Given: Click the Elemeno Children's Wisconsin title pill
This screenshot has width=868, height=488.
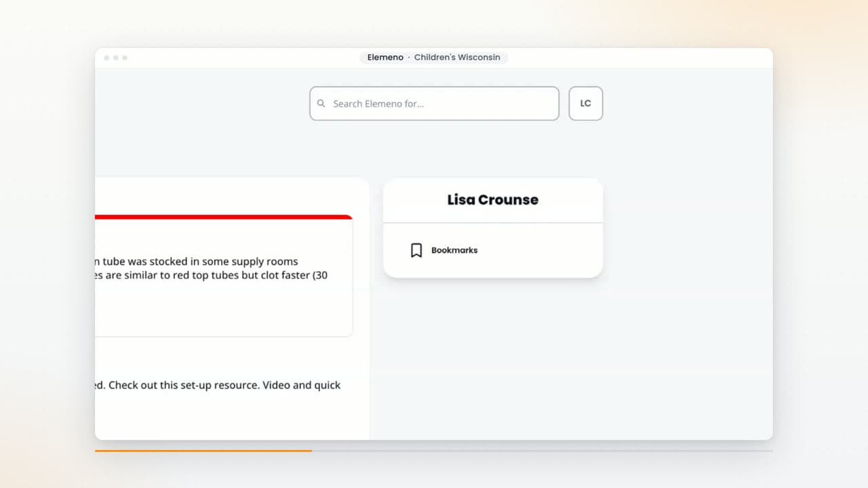Looking at the screenshot, I should click(x=434, y=58).
